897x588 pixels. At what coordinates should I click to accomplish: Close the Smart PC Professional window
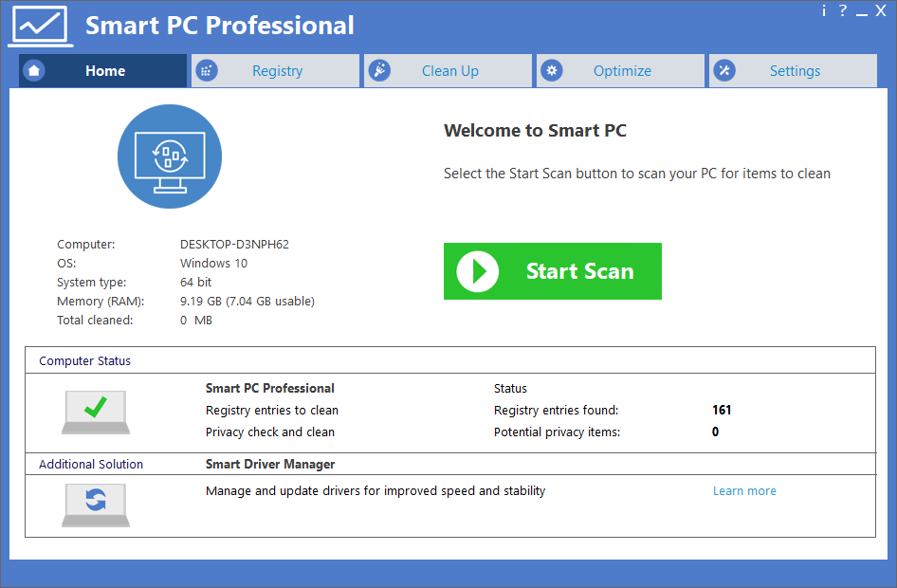tap(881, 10)
